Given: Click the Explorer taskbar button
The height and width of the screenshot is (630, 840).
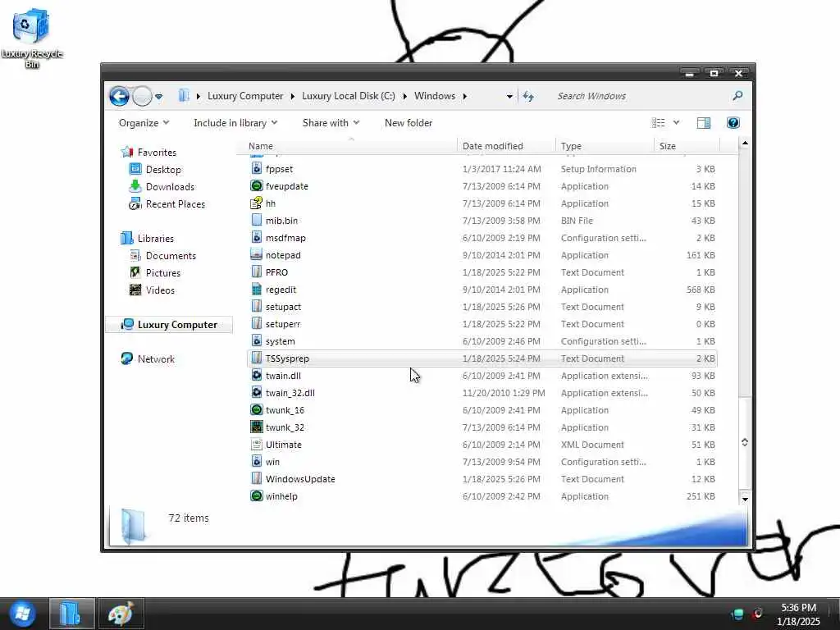Looking at the screenshot, I should pyautogui.click(x=72, y=614).
